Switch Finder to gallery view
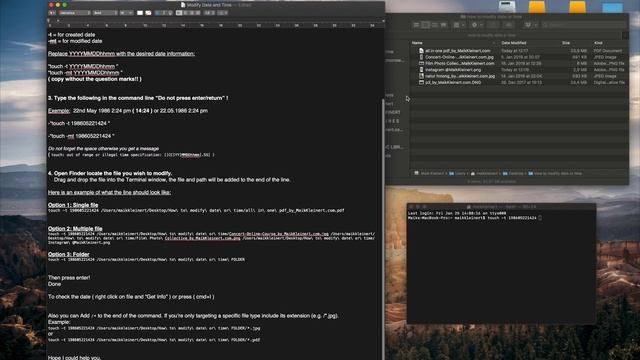 click(443, 25)
